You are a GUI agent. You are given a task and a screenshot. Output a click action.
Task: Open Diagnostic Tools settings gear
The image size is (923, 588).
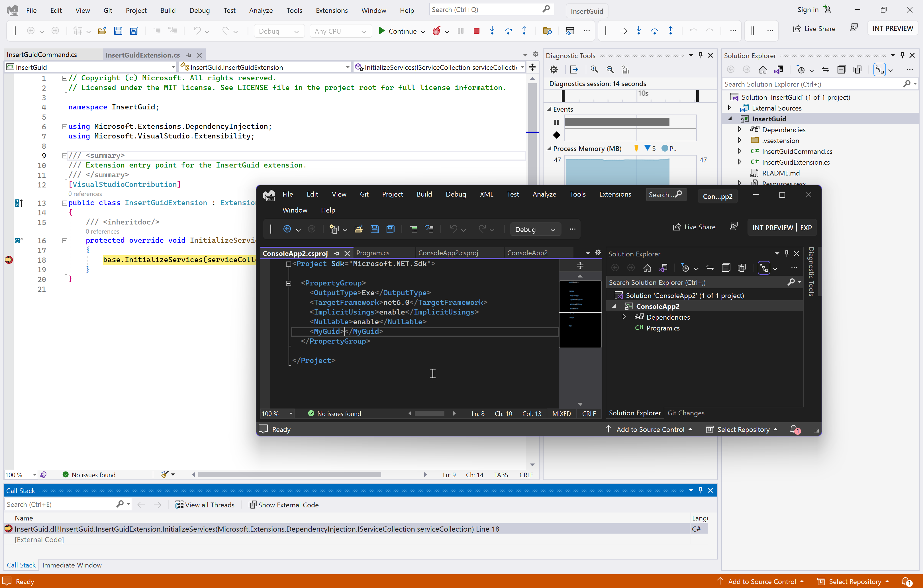click(x=554, y=70)
